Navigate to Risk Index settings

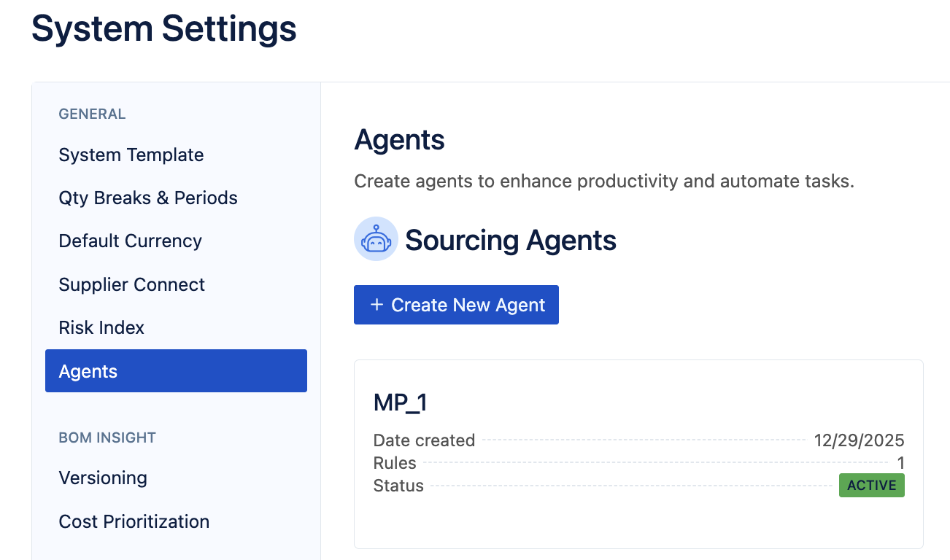point(101,327)
